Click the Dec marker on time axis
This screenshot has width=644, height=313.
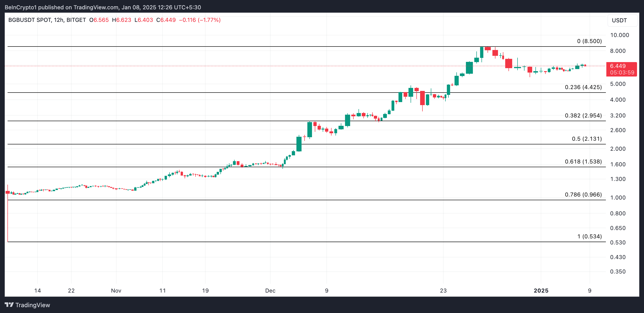pos(270,290)
